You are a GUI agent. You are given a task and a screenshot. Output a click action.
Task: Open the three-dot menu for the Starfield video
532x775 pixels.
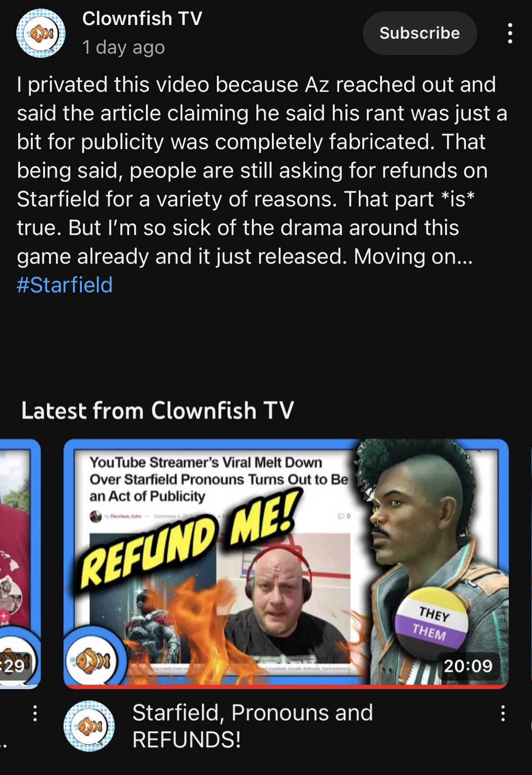[x=502, y=713]
